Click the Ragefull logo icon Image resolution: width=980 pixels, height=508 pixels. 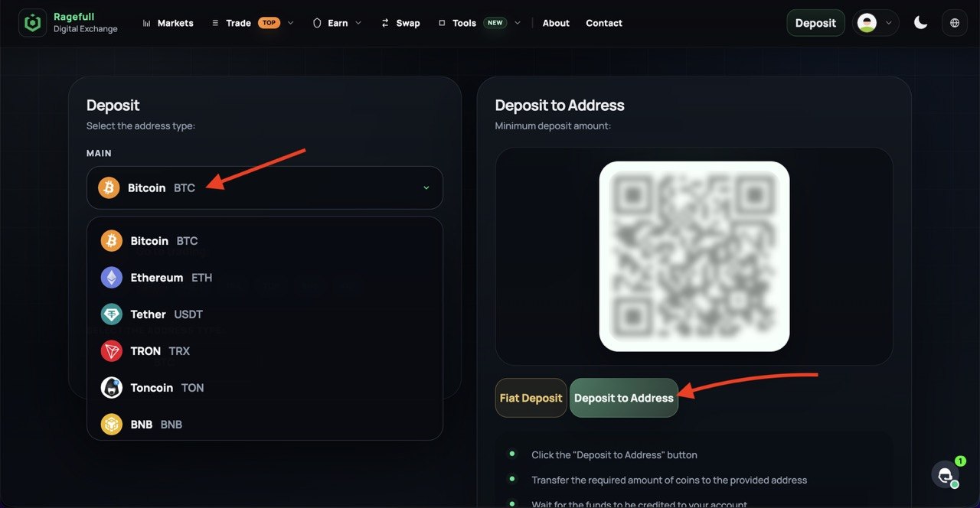[32, 23]
